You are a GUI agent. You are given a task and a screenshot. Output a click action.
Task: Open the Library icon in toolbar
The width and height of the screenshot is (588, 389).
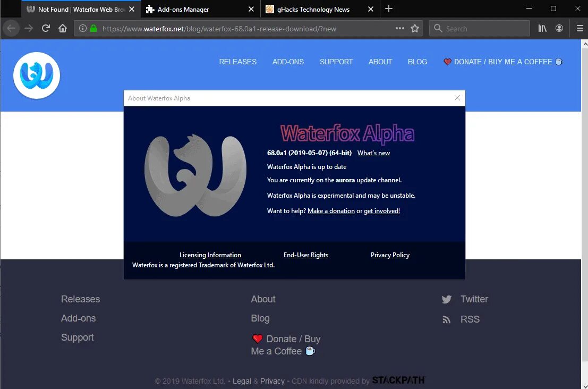point(542,29)
